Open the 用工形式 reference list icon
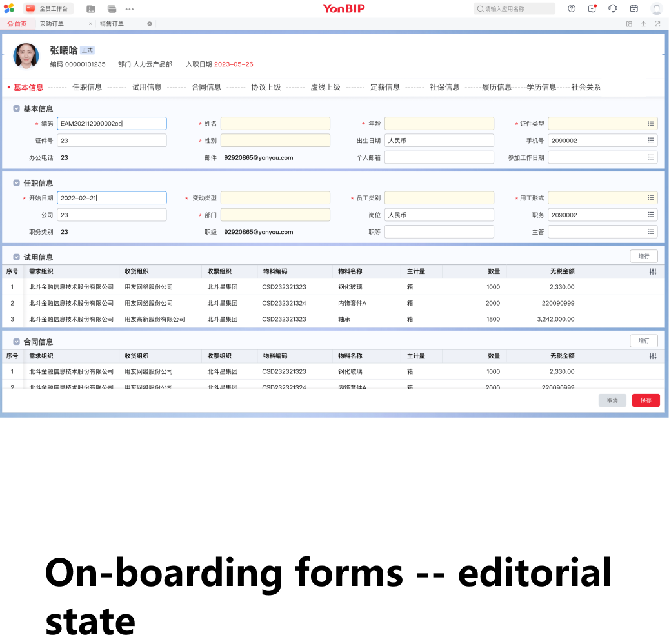Viewport: 669px width, 644px height. point(651,198)
